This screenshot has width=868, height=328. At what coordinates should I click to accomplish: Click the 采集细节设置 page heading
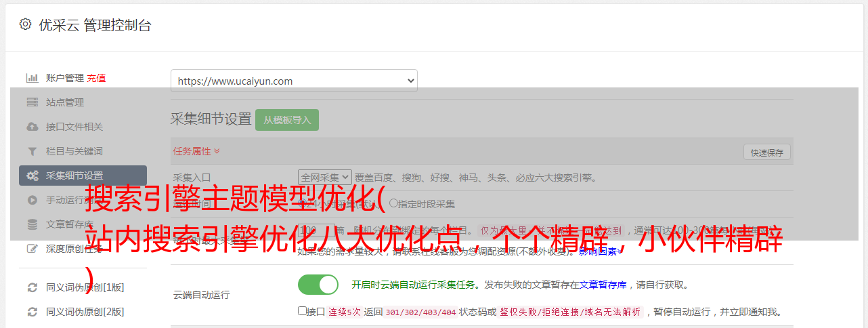click(x=211, y=119)
